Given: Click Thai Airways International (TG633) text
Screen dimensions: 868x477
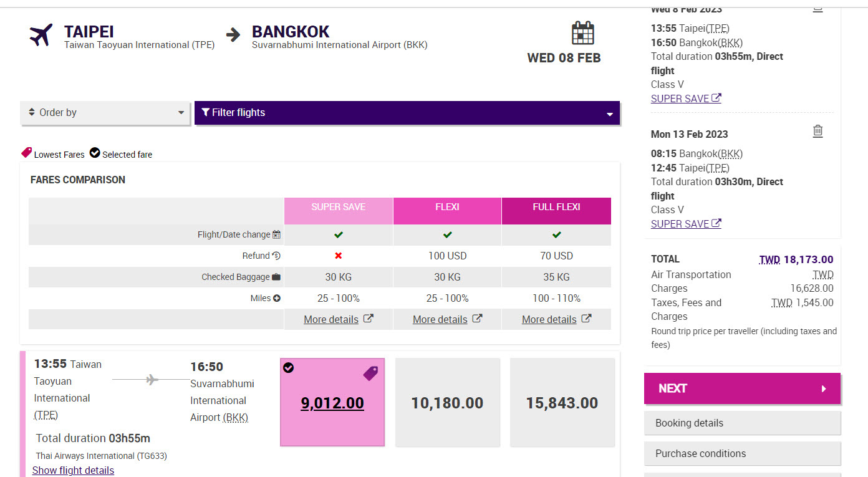Looking at the screenshot, I should coord(102,456).
